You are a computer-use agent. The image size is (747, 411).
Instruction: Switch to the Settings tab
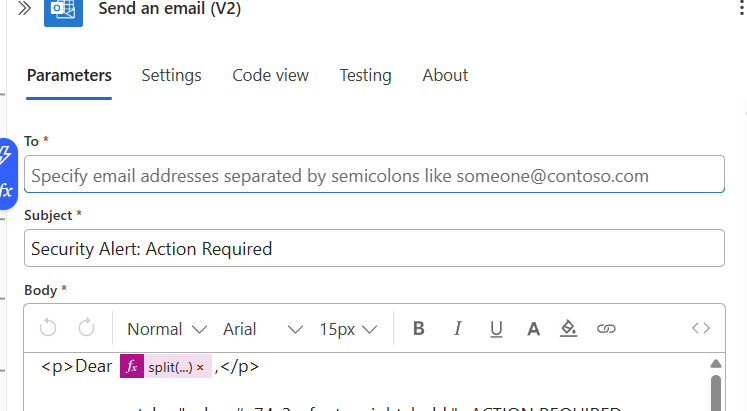172,75
